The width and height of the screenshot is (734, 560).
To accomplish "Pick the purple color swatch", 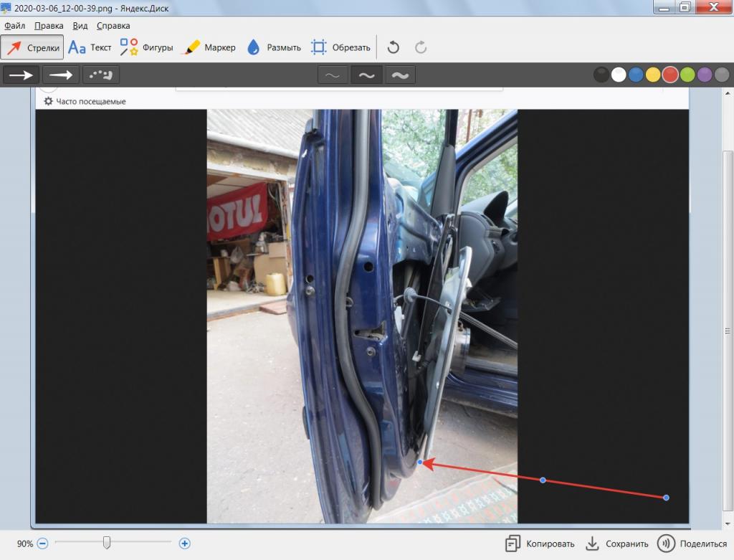I will pyautogui.click(x=705, y=75).
